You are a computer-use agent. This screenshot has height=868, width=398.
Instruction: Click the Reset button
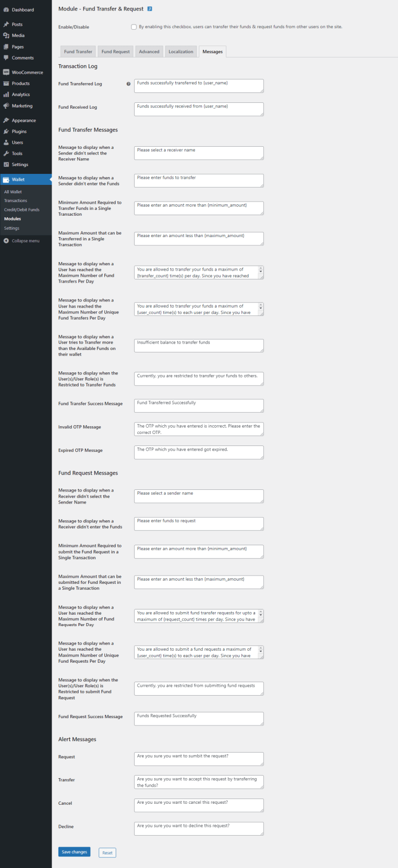107,852
